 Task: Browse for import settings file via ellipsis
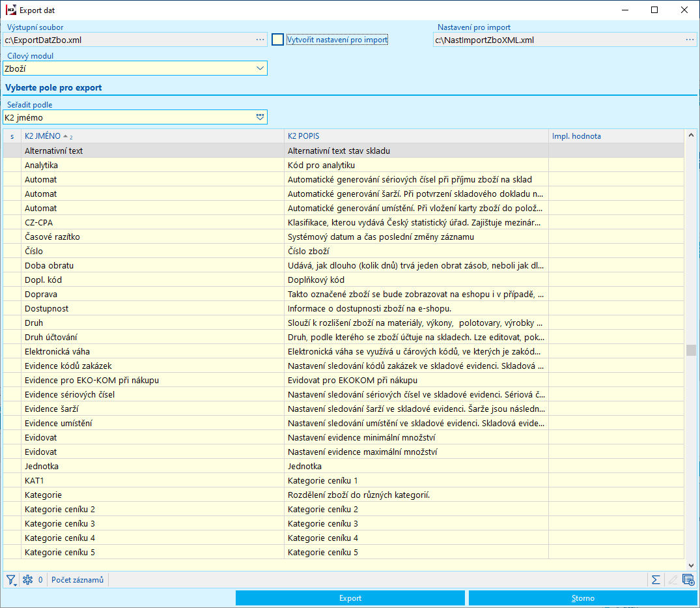(690, 40)
